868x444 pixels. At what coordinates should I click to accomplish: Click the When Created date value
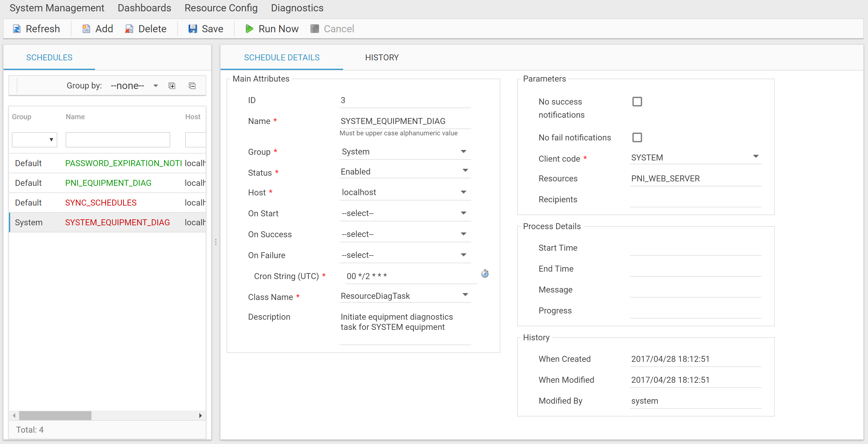(x=670, y=359)
